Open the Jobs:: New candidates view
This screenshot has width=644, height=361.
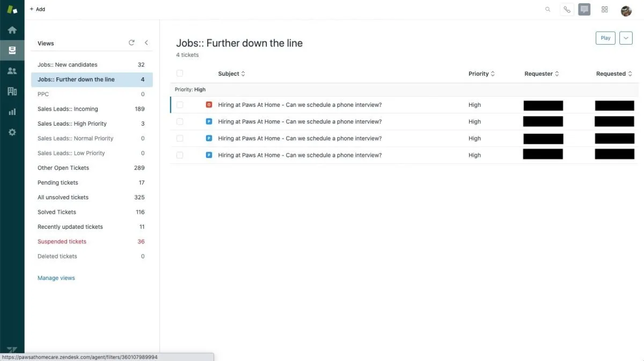click(x=67, y=64)
